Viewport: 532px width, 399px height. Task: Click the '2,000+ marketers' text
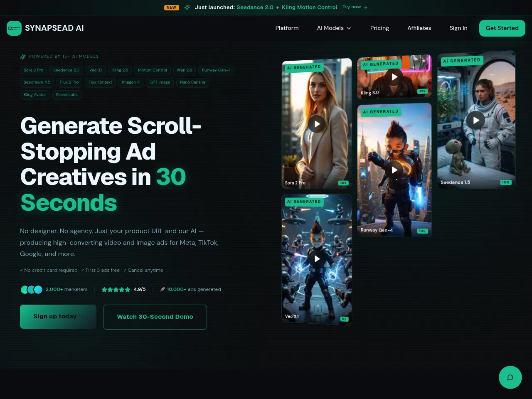(x=66, y=290)
